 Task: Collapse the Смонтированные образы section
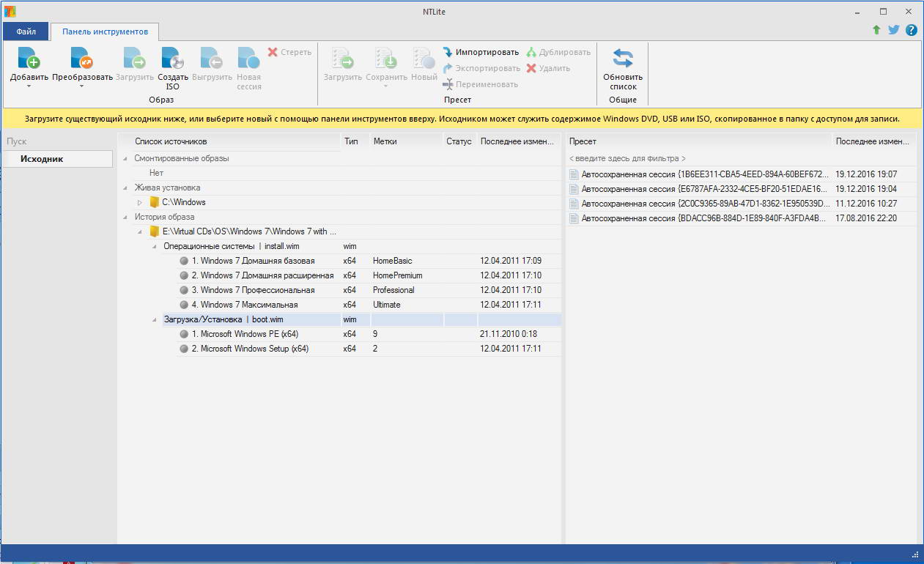click(125, 158)
